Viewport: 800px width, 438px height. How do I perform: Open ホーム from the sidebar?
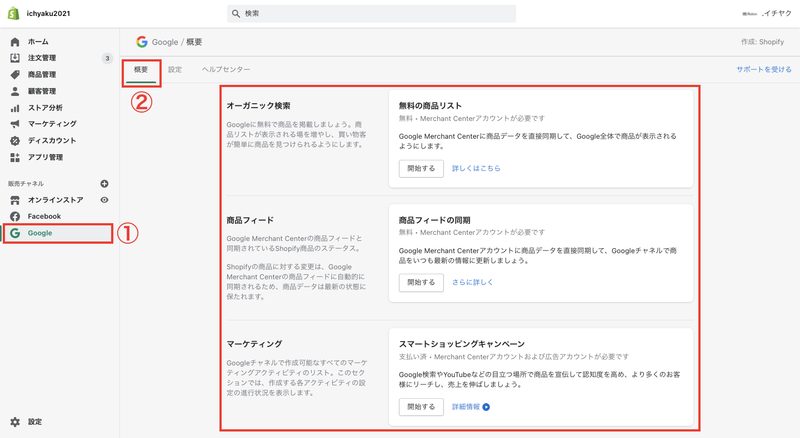(x=38, y=41)
